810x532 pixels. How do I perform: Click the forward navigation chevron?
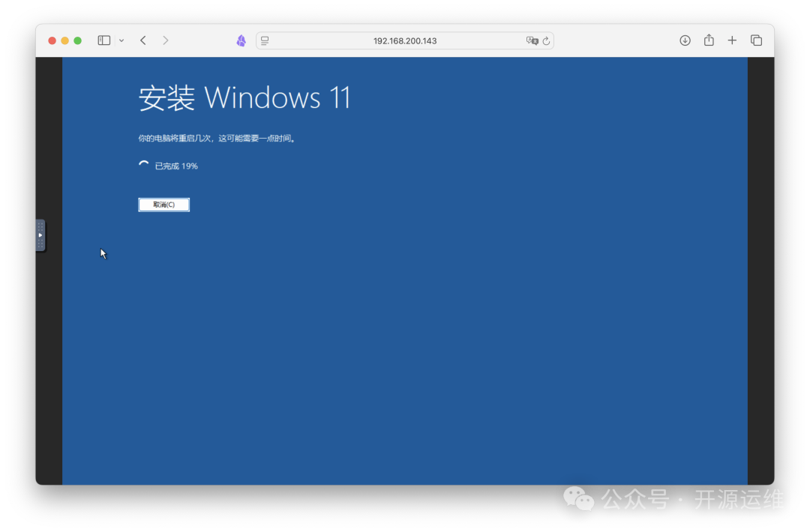[165, 40]
